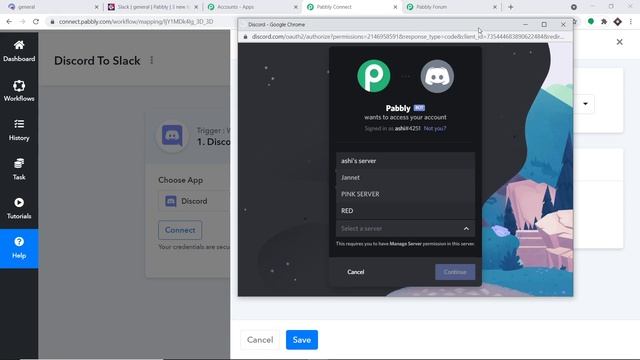The image size is (640, 360).
Task: Click the Chrome profile circle icon
Action: tap(573, 7)
